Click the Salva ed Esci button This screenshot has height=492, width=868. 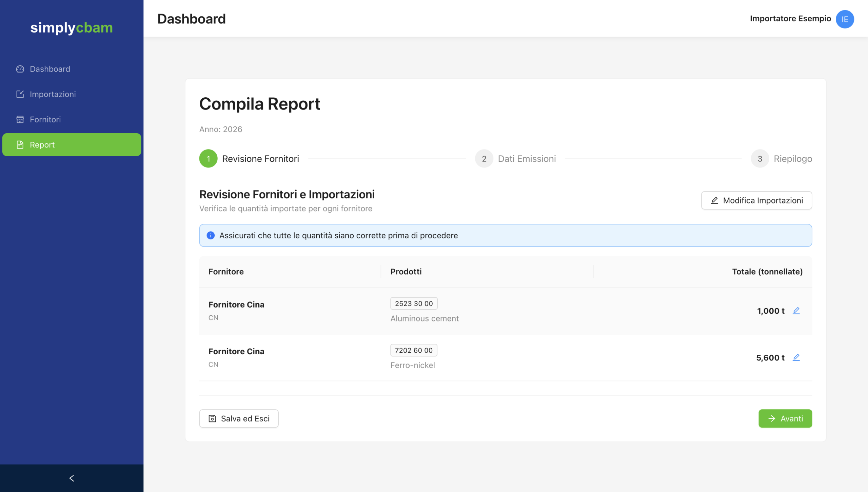coord(239,418)
